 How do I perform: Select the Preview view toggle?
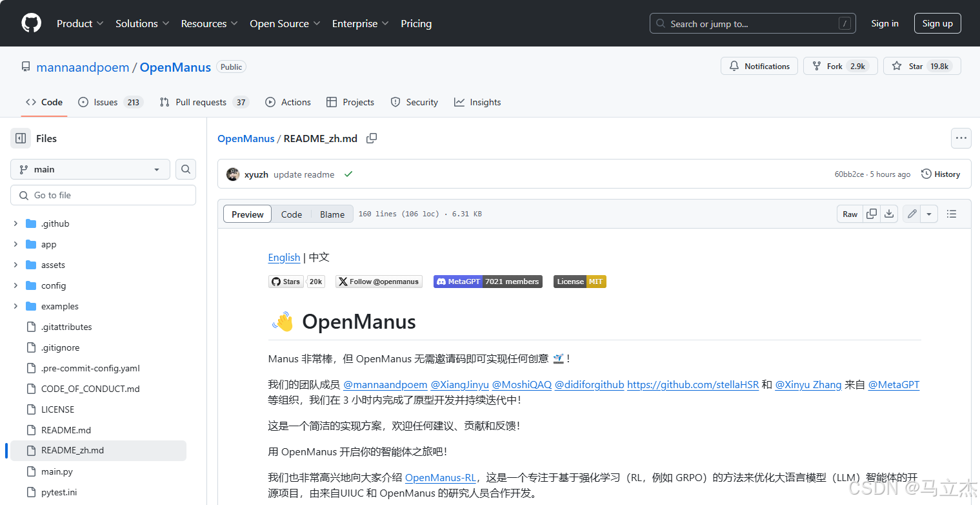248,214
